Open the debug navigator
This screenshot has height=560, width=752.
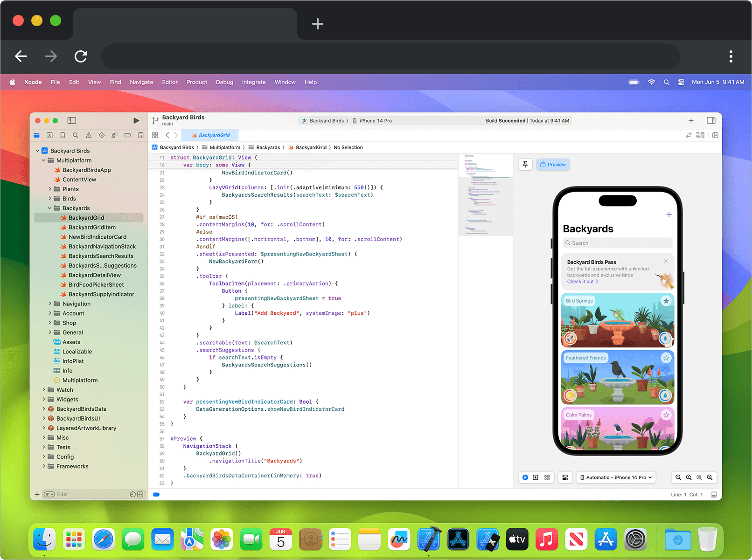click(x=115, y=135)
